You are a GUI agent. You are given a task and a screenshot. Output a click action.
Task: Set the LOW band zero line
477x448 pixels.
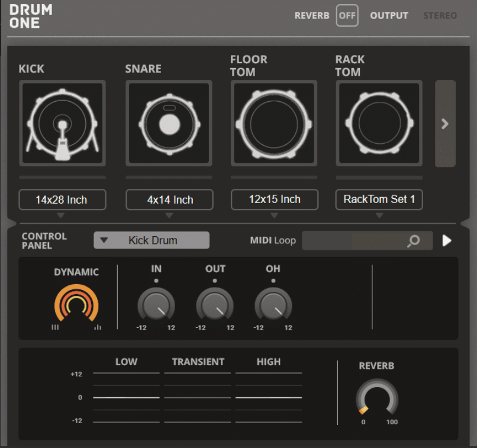(x=126, y=398)
